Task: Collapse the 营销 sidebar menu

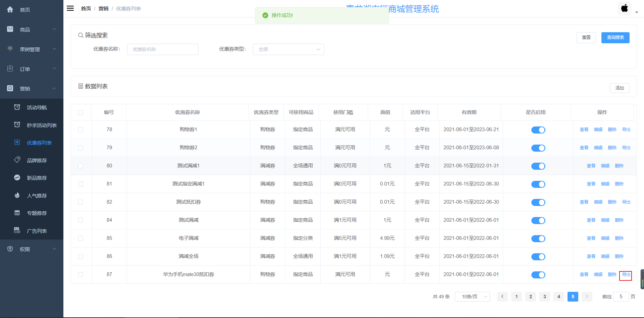Action: pos(32,89)
